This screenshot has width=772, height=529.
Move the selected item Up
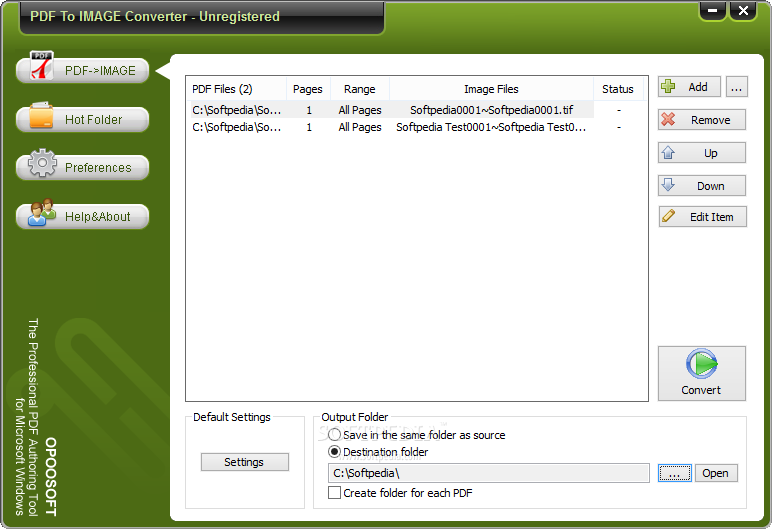[x=702, y=153]
